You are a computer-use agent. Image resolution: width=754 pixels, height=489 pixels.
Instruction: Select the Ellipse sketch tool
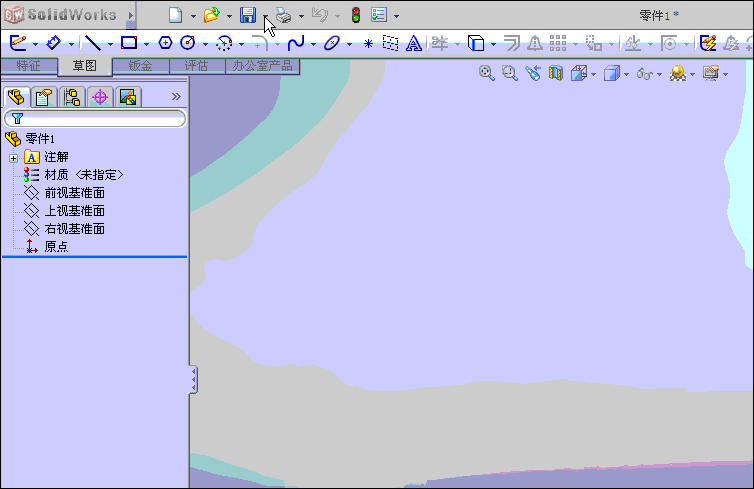coord(332,43)
